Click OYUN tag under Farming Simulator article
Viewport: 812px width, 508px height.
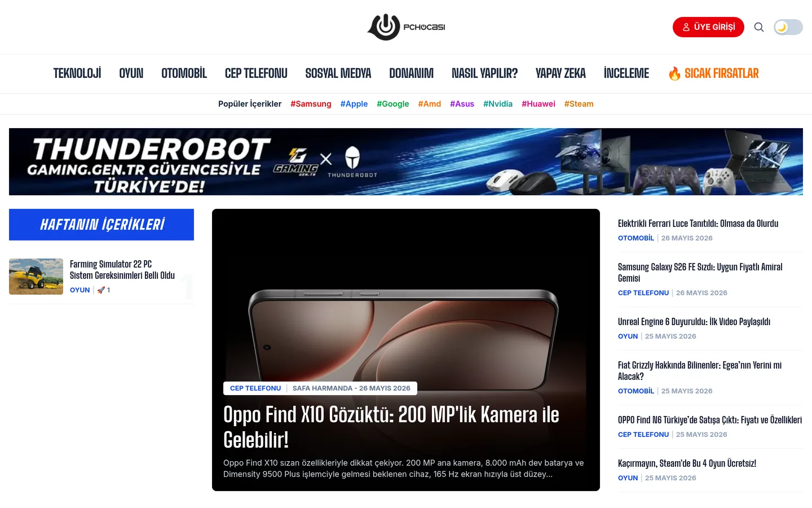tap(80, 290)
